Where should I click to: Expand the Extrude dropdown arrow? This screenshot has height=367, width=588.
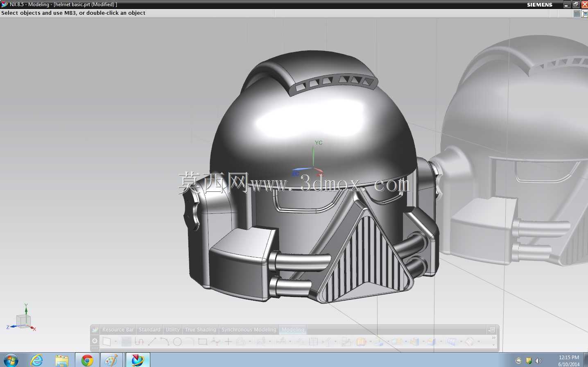pos(371,341)
